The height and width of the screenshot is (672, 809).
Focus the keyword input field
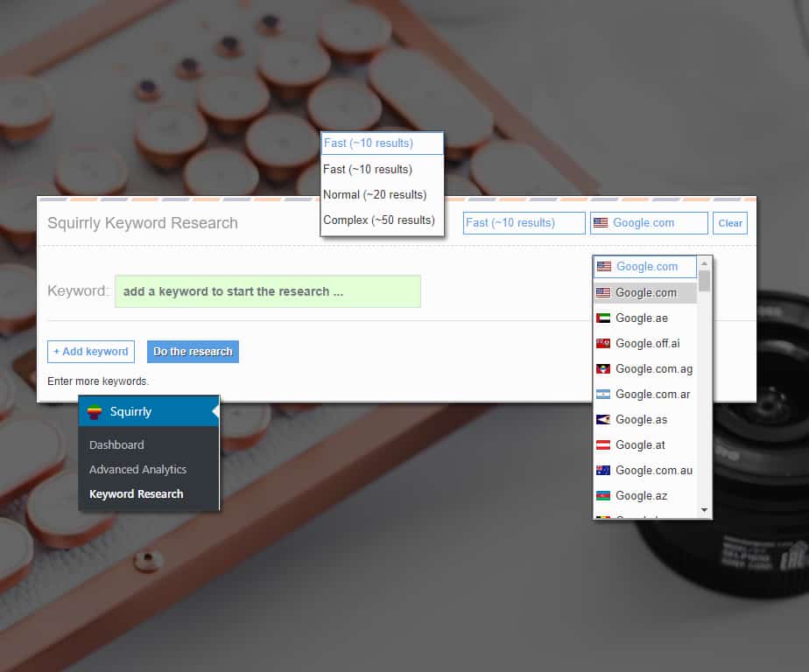click(x=268, y=291)
